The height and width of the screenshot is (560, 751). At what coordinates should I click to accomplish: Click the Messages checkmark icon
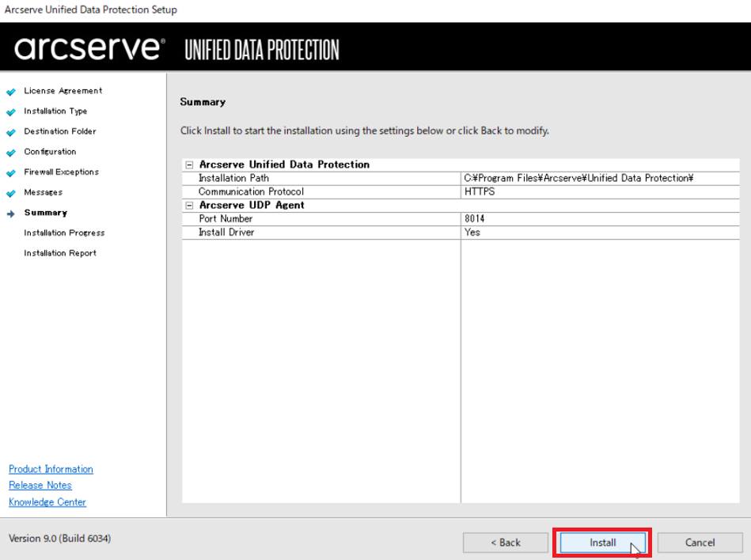[11, 193]
